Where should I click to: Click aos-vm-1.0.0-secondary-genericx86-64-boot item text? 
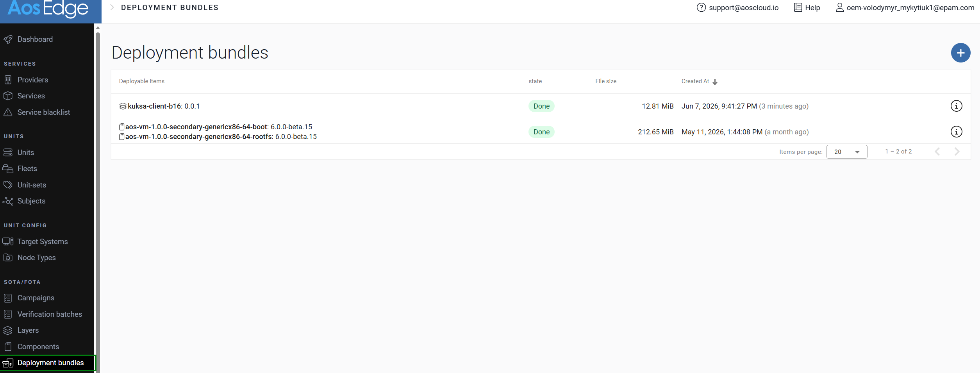coord(219,127)
